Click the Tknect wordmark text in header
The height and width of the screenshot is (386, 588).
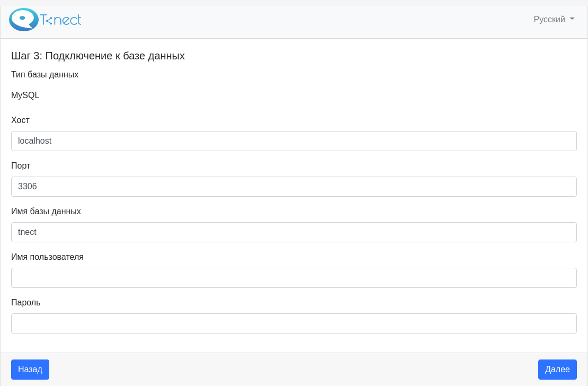tap(61, 20)
